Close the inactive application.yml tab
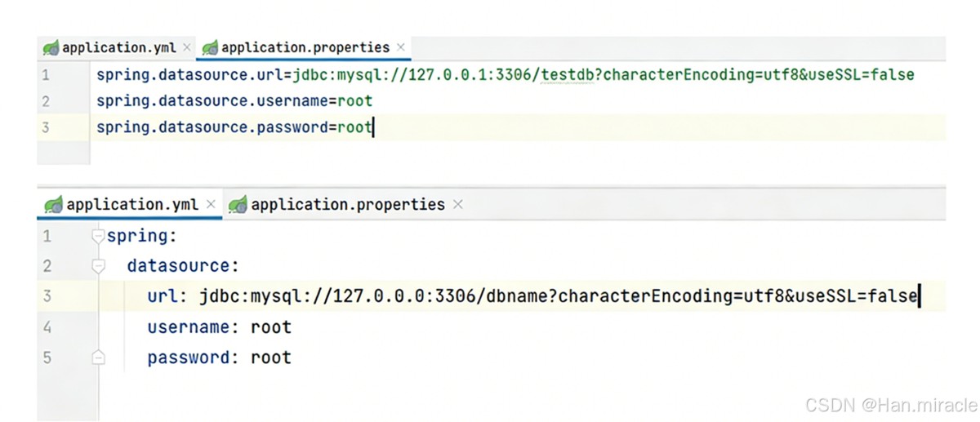This screenshot has width=980, height=422. coord(187,47)
